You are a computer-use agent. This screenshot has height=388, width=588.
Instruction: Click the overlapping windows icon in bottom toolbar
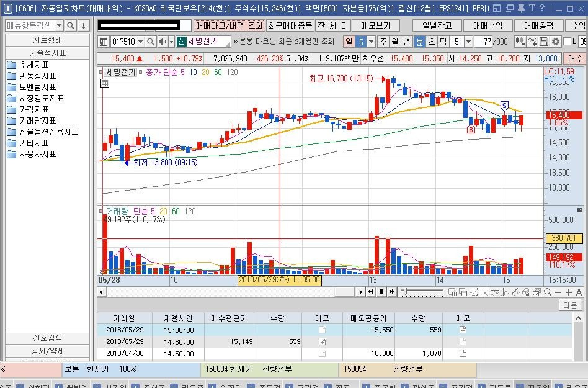(x=463, y=292)
